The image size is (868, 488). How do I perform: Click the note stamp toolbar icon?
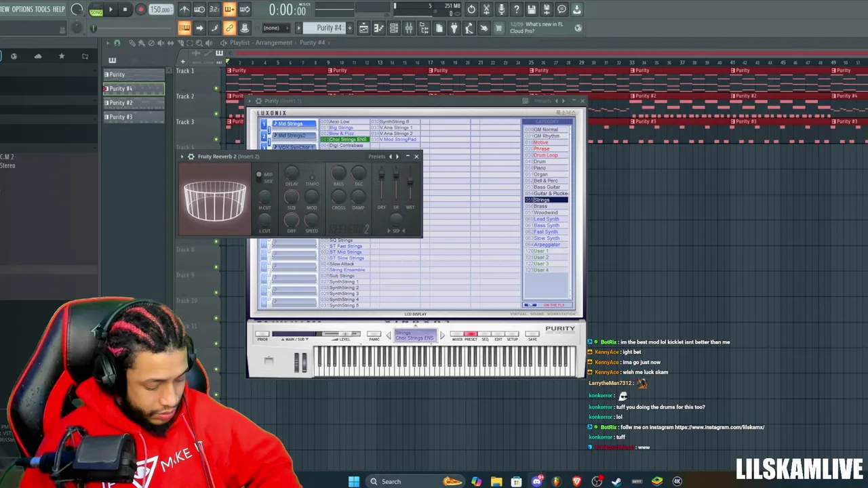[244, 28]
